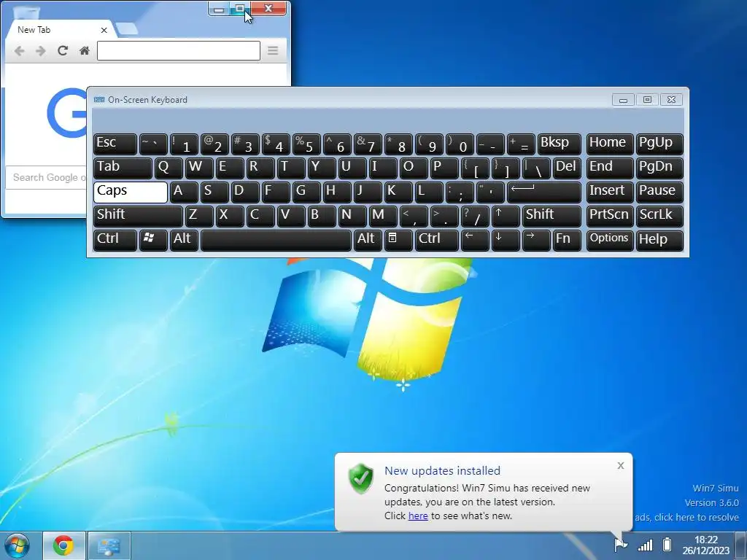Maximize the On-Screen Keyboard window
This screenshot has height=560, width=747.
[x=647, y=99]
